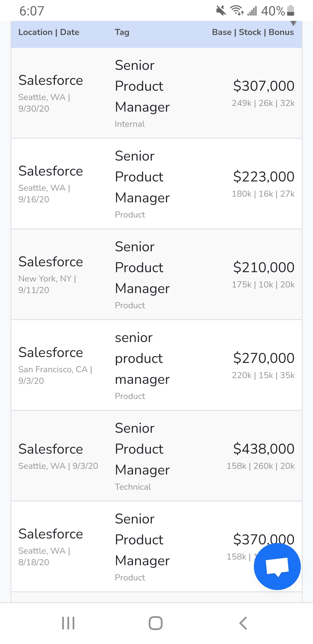This screenshot has height=644, width=313.
Task: Expand the Salesforce $223,000 salary entry
Action: (x=156, y=183)
